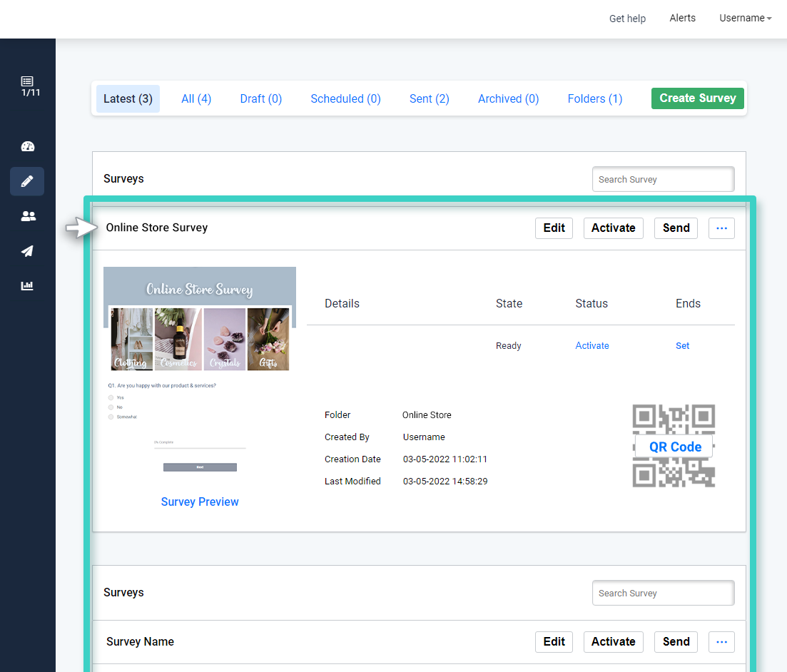Viewport: 787px width, 672px height.
Task: Activate the Online Store Survey via header button
Action: [614, 228]
